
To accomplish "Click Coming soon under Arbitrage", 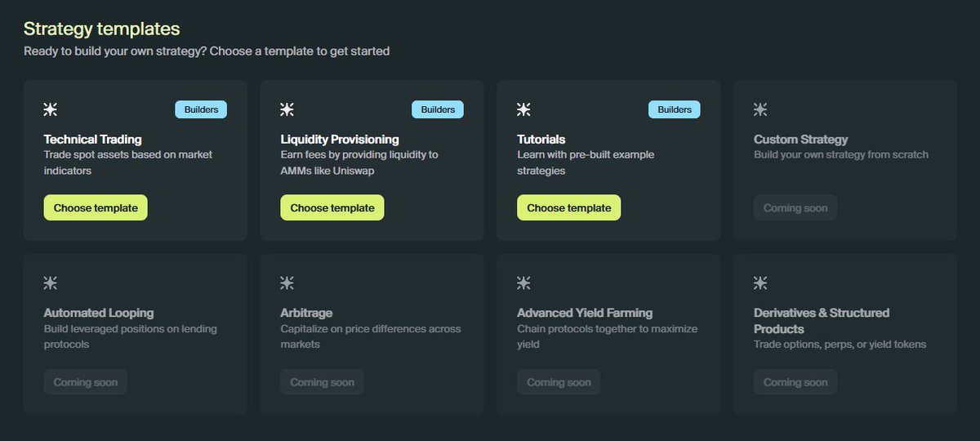I will click(323, 381).
